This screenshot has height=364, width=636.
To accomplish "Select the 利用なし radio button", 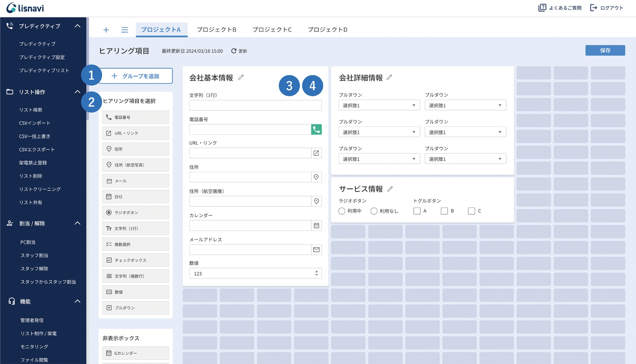I will pos(374,211).
